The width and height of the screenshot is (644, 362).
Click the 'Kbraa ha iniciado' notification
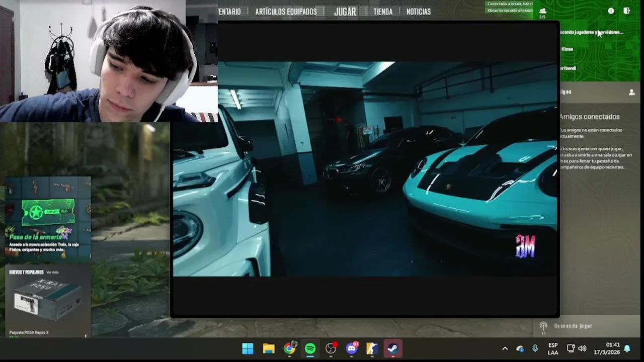point(510,10)
